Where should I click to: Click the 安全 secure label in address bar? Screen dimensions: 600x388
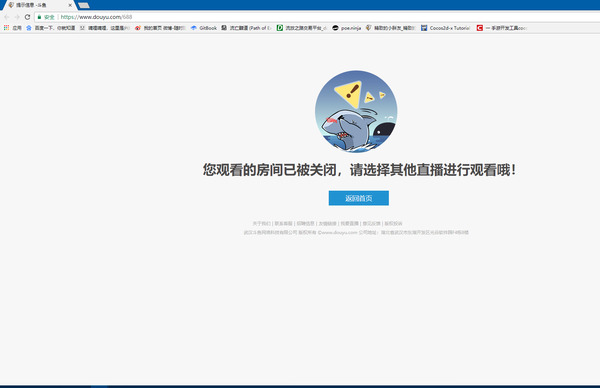pyautogui.click(x=49, y=17)
